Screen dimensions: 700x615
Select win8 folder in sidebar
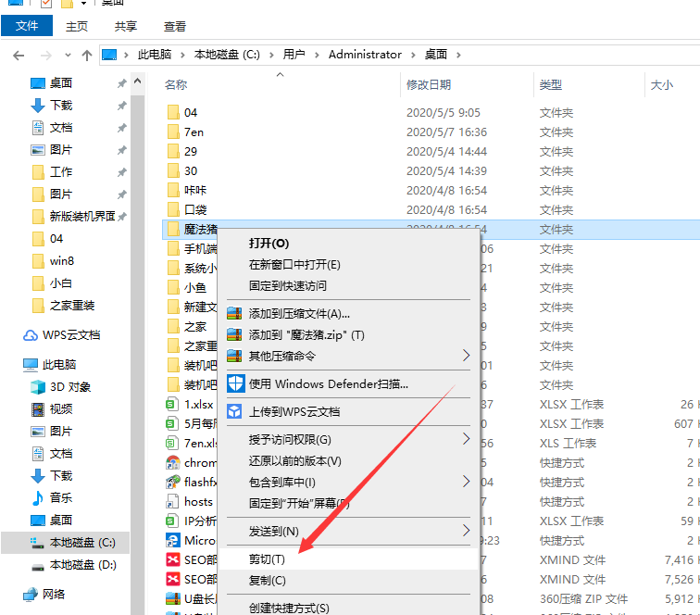[x=62, y=261]
